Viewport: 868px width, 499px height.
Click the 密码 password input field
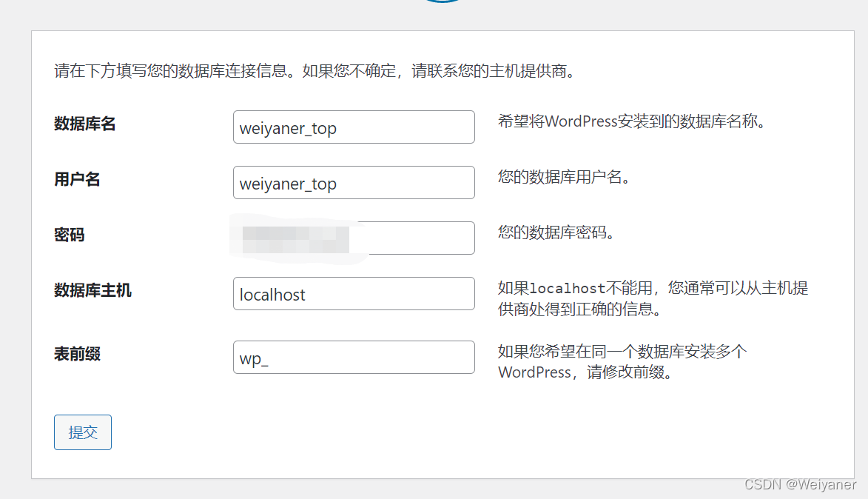354,238
